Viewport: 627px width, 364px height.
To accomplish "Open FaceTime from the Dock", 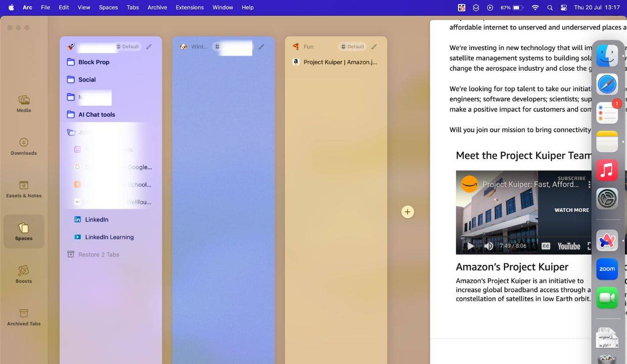I will [607, 298].
